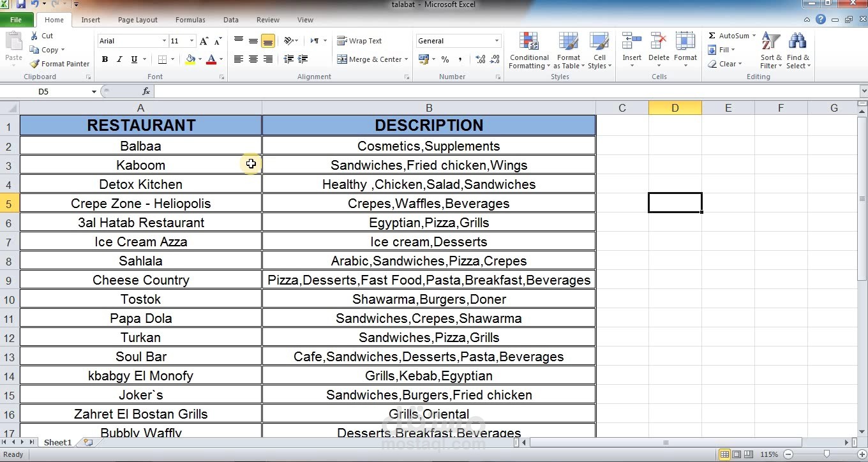Screen dimensions: 868x462
Task: Toggle Middle Align
Action: 253,41
